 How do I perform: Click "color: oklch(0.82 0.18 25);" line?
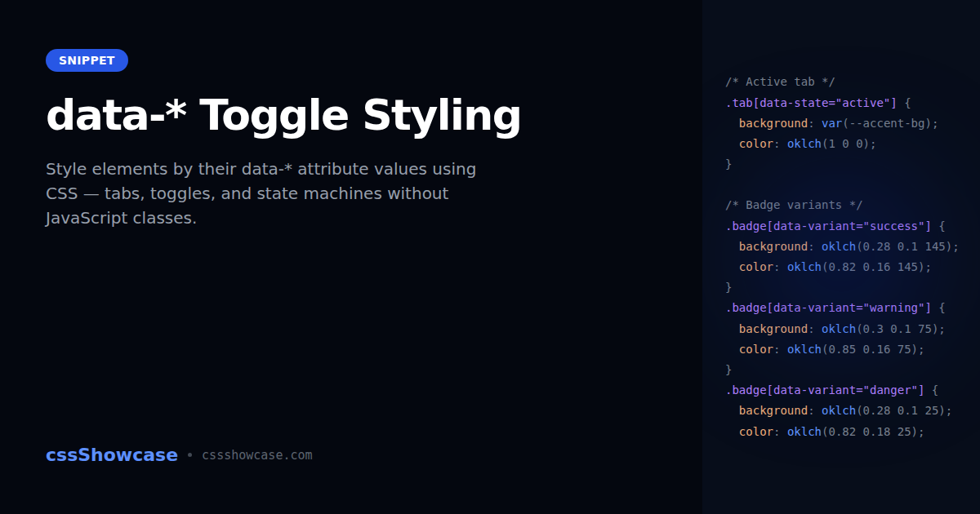coord(831,432)
